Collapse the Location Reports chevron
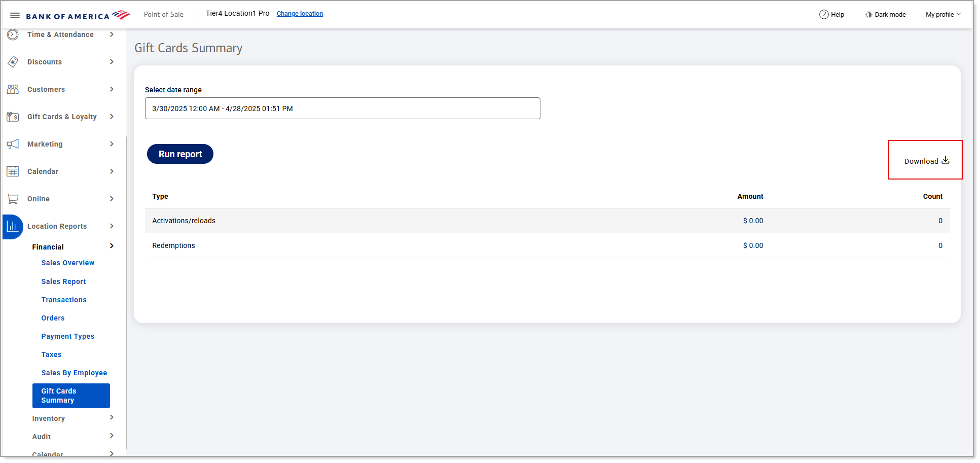980x463 pixels. (x=112, y=226)
